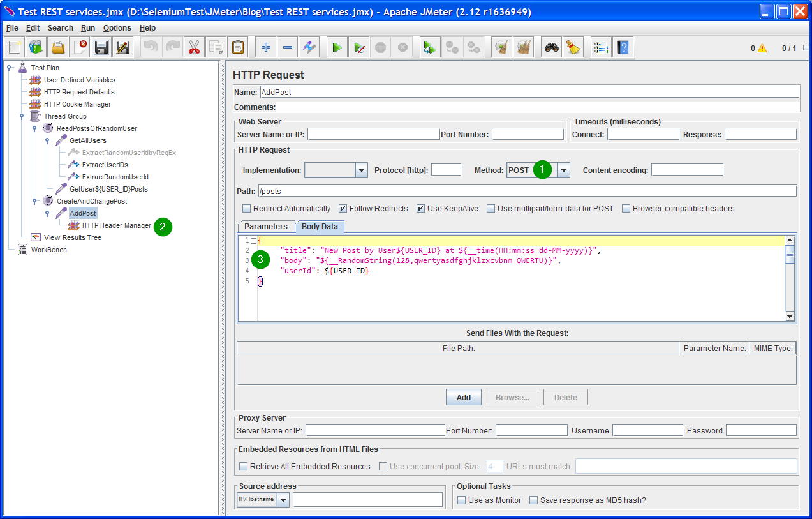
Task: Collapse the ReadPostsOfRandomUser node
Action: pyautogui.click(x=34, y=128)
